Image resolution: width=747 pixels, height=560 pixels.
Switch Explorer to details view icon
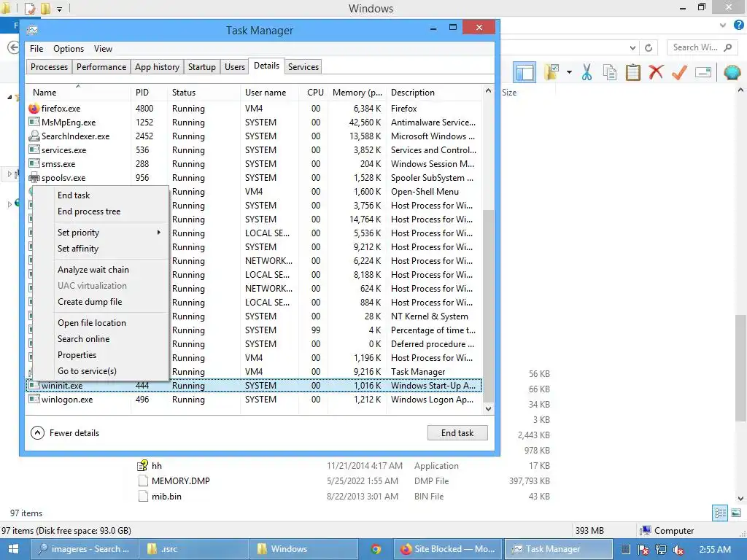coord(720,513)
